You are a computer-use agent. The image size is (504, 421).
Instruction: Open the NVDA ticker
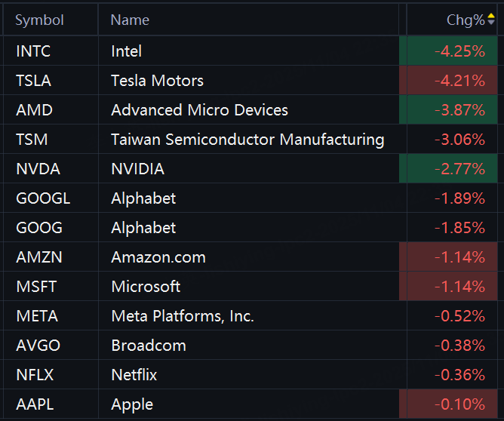[x=36, y=169]
